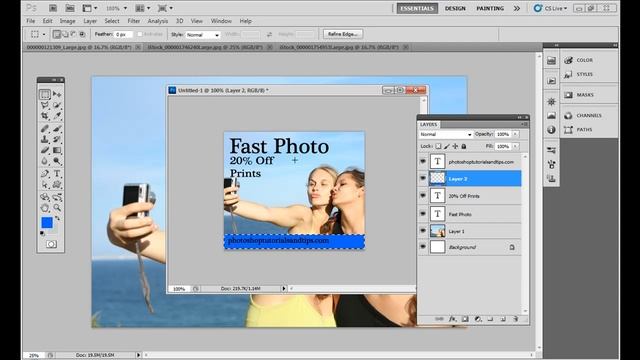The width and height of the screenshot is (640, 360).
Task: Hide the Fast Photo text layer
Action: click(x=423, y=213)
